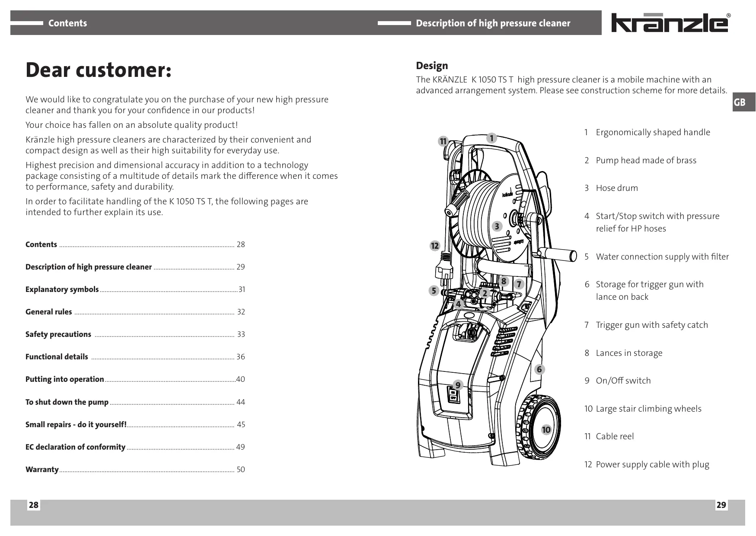Open 'Small repairs - do it yourself!' entry
Image resolution: width=756 pixels, height=536 pixels.
click(x=76, y=425)
